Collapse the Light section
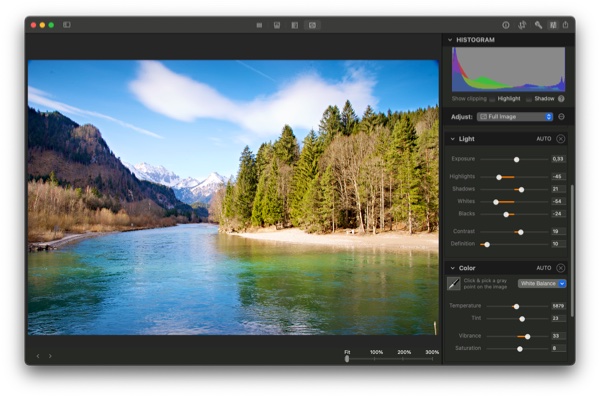Screen dimensions: 600x398 click(452, 139)
